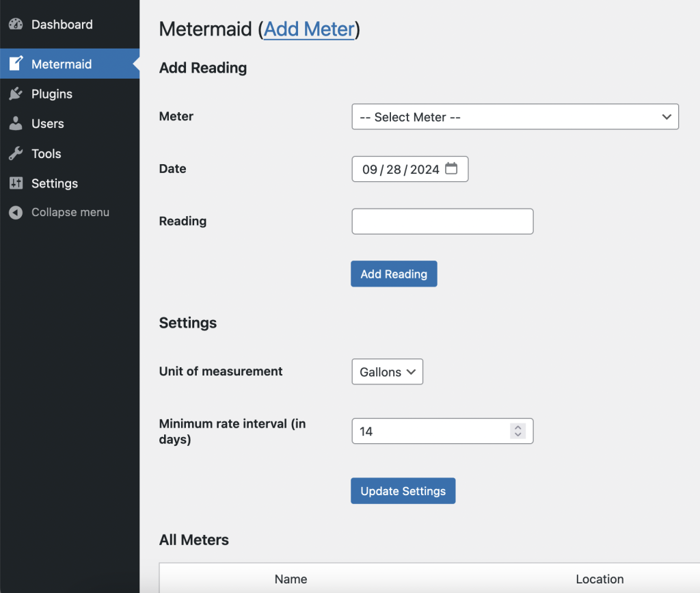The image size is (700, 593).
Task: Follow the Add Meter link
Action: [310, 29]
